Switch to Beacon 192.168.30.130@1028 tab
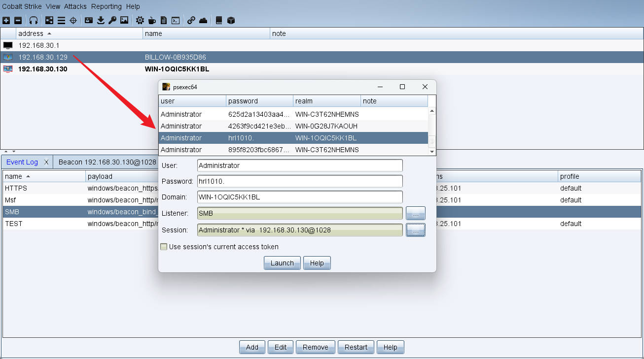This screenshot has height=359, width=644. point(107,162)
